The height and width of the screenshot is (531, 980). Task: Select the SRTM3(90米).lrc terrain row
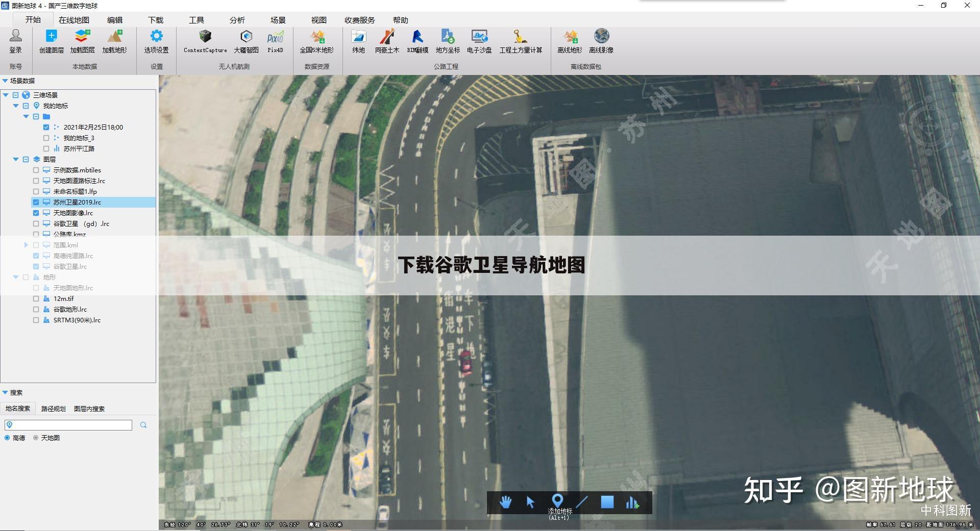[93, 320]
